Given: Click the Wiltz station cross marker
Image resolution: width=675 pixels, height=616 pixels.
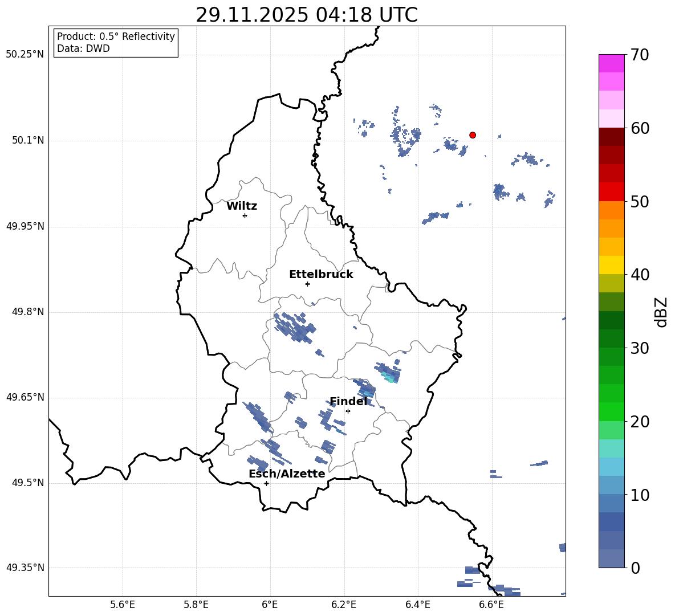Looking at the screenshot, I should tap(245, 215).
